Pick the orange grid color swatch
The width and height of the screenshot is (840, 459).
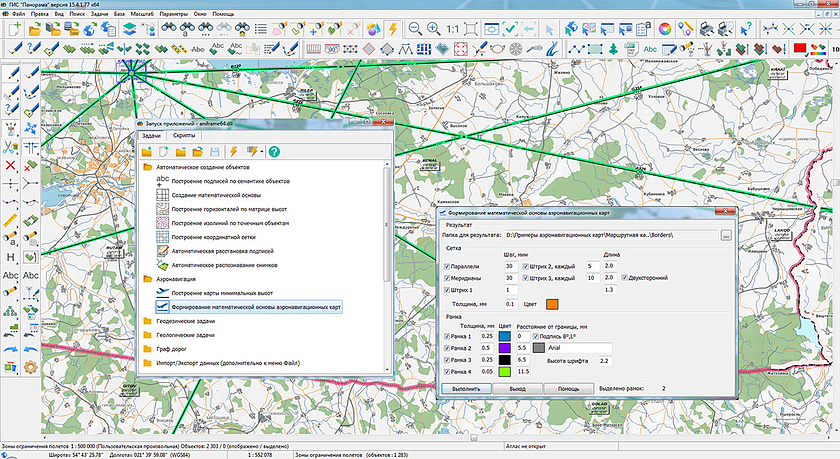point(550,304)
